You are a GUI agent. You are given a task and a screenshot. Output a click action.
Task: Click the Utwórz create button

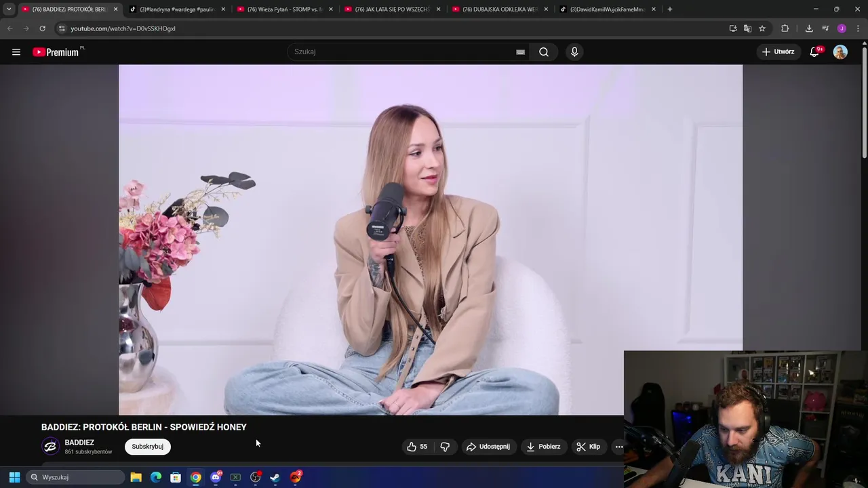(778, 52)
